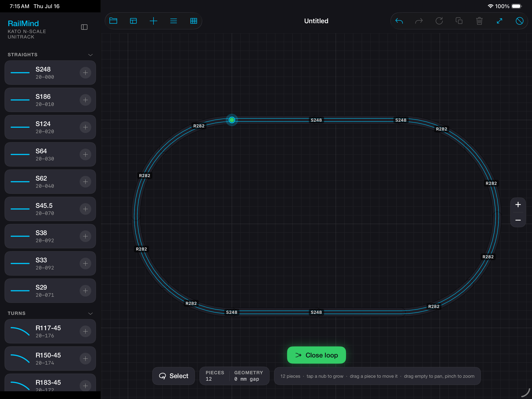The image size is (532, 399).
Task: Collapse the Turns section
Action: 90,313
